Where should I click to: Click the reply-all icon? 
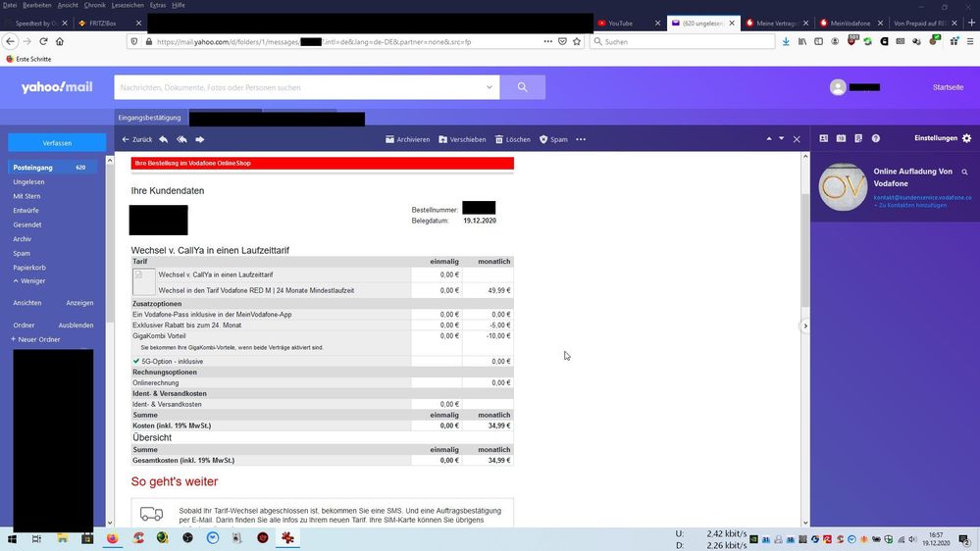pos(181,139)
